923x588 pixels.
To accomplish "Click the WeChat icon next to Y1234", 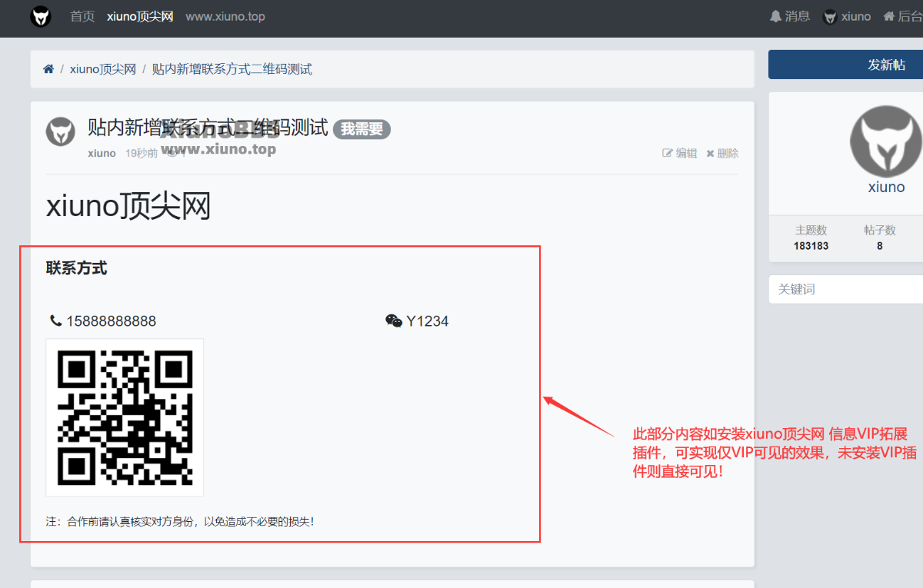I will pyautogui.click(x=394, y=321).
